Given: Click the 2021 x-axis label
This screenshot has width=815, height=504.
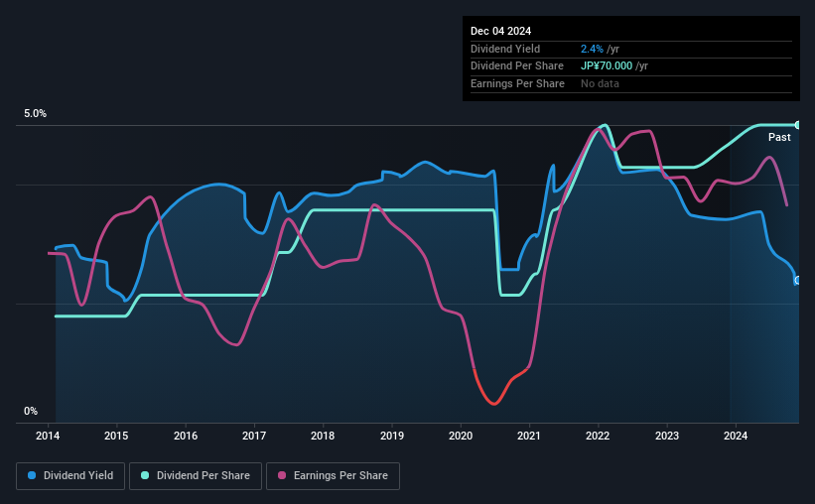Looking at the screenshot, I should tap(528, 436).
